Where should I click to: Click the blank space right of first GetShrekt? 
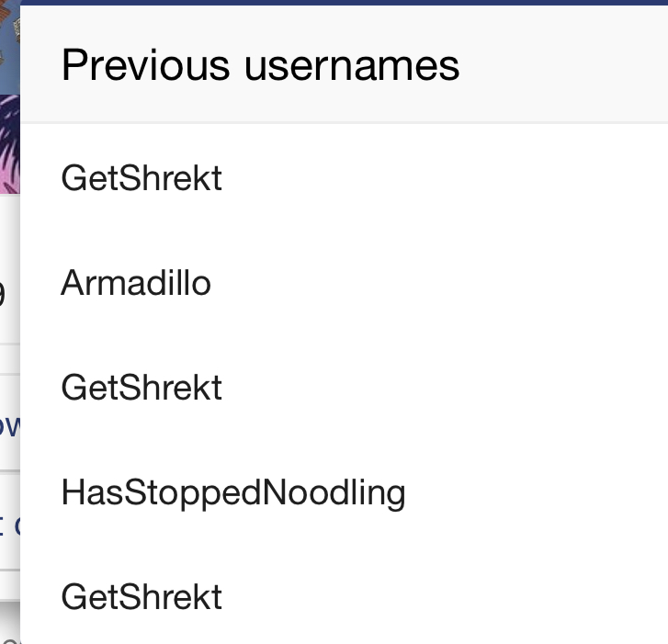pos(446,178)
